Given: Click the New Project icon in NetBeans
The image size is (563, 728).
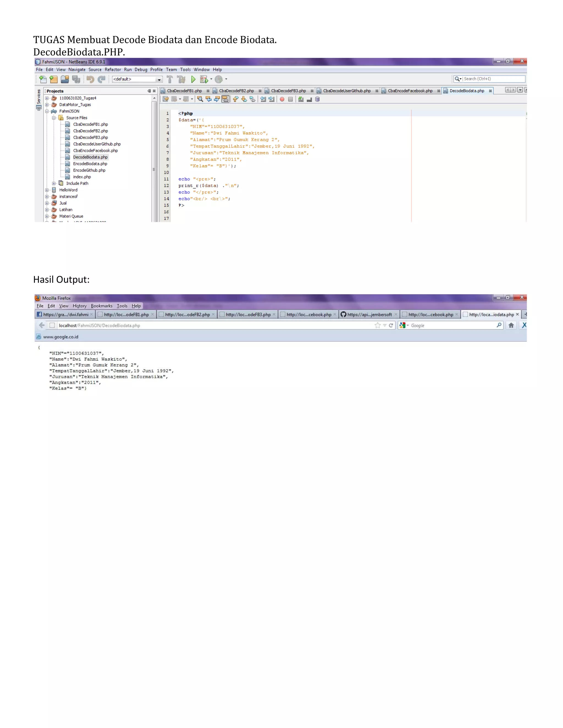Looking at the screenshot, I should click(x=53, y=79).
